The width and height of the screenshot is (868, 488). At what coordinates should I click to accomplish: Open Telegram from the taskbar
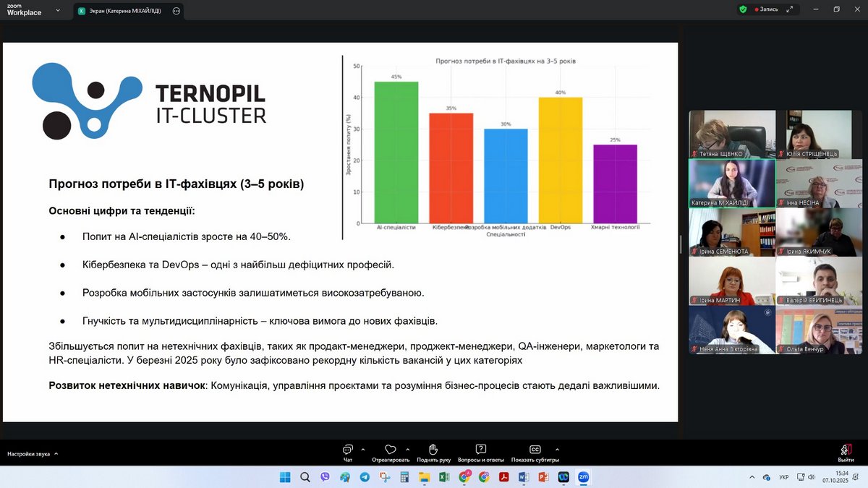364,477
